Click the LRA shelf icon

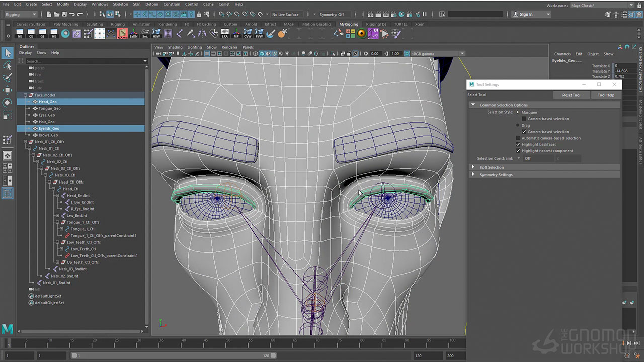coord(225,34)
